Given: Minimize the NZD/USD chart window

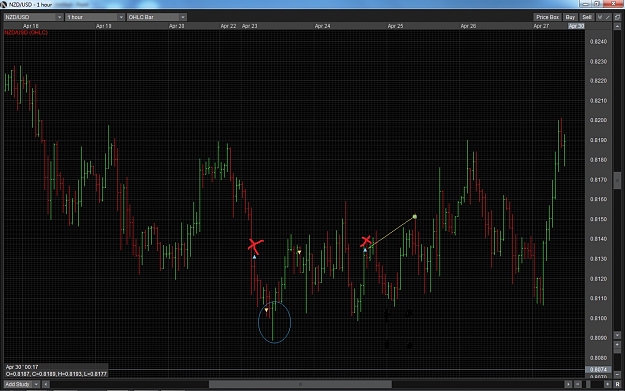Looking at the screenshot, I should (x=585, y=4).
